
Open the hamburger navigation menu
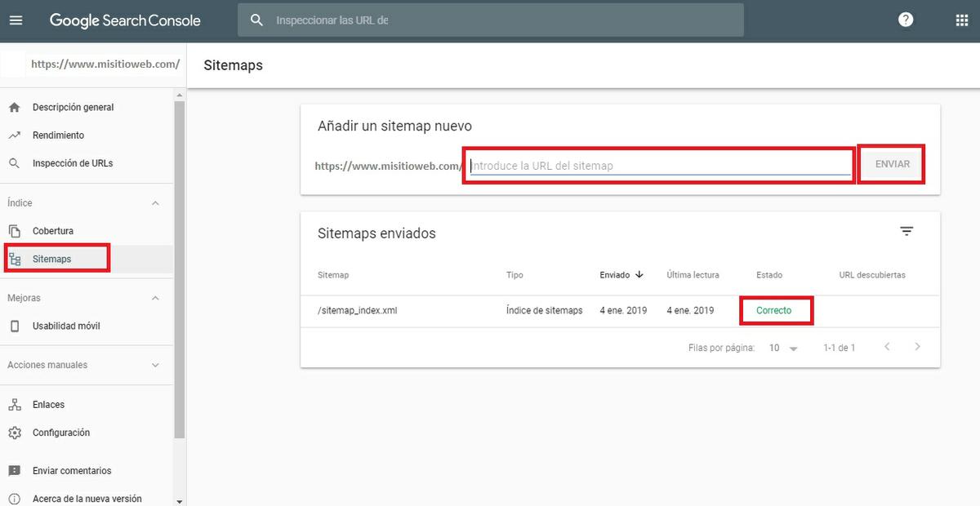[16, 20]
